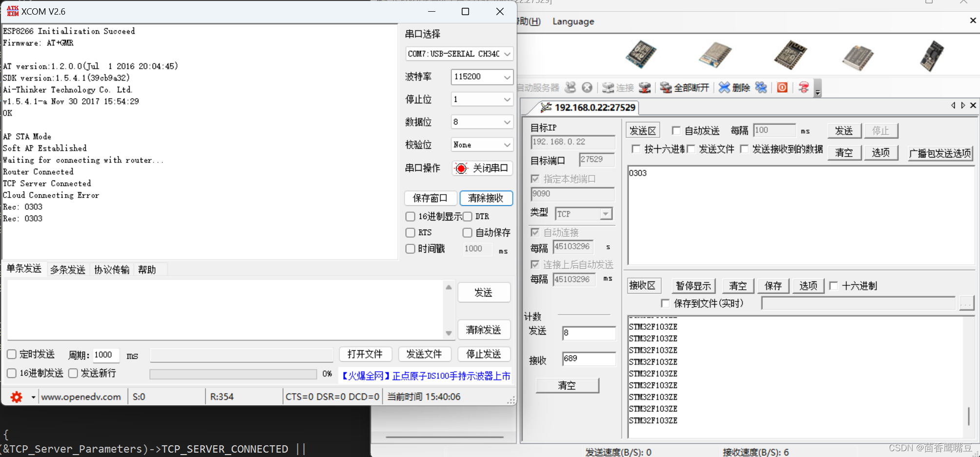This screenshot has height=457, width=980.
Task: Close the 192.168.0.22 connection tab
Action: pos(973,105)
